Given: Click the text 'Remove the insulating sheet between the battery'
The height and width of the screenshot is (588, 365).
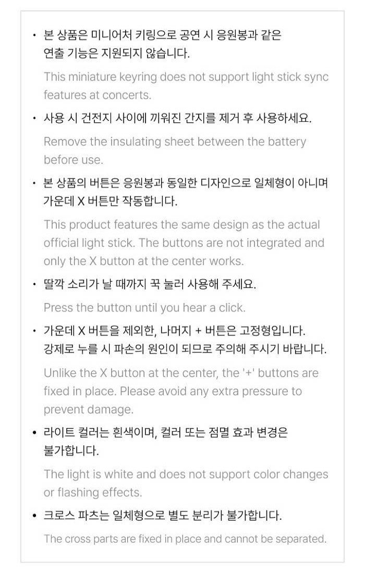Looking at the screenshot, I should tap(175, 142).
